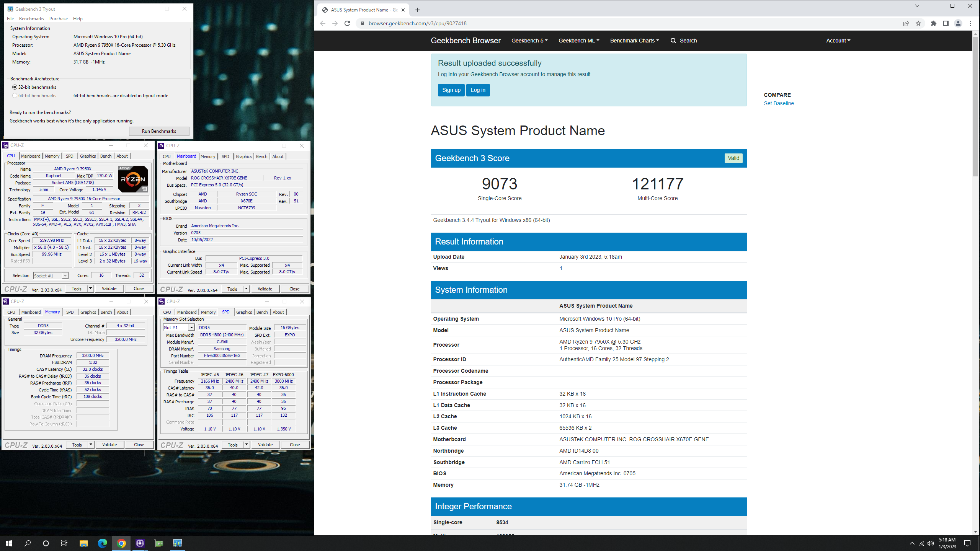
Task: Open Chrome profile avatar
Action: point(958,23)
